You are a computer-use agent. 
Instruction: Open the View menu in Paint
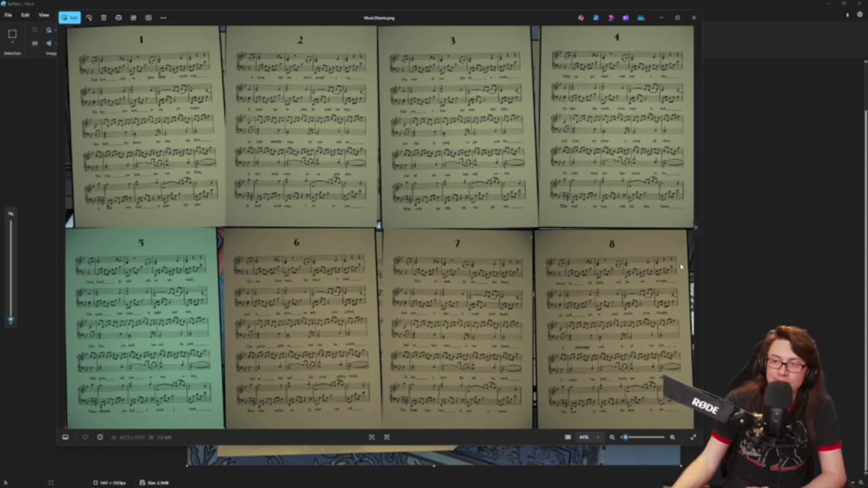pos(44,15)
